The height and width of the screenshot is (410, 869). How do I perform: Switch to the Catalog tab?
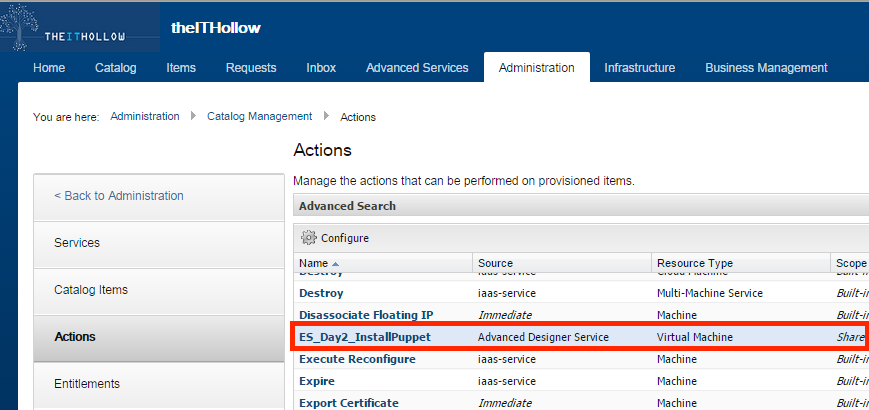coord(115,68)
